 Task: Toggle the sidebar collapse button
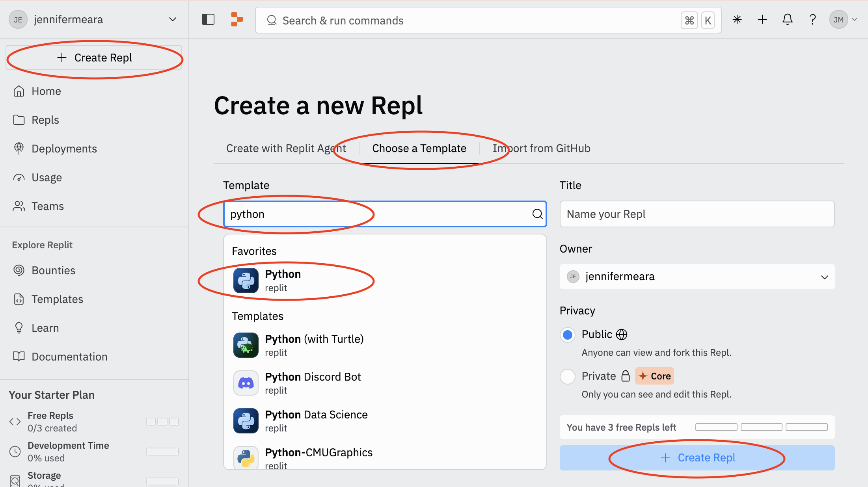click(208, 19)
